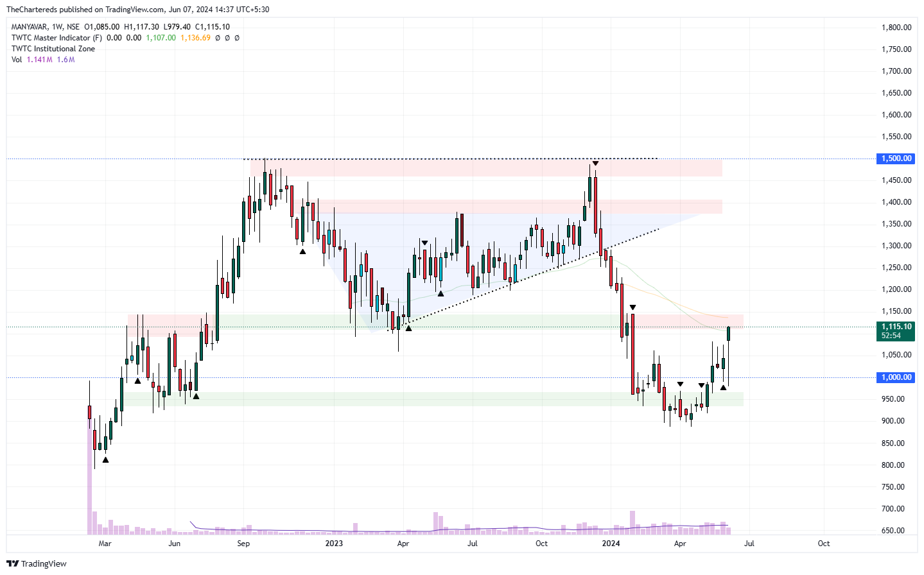Click the 650.00 price axis label
The width and height of the screenshot is (924, 575).
pos(893,530)
